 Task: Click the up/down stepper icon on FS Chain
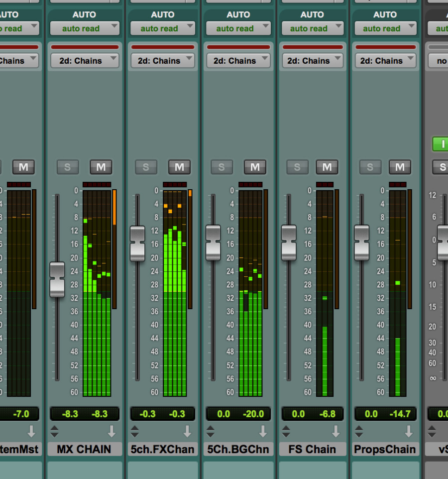[x=286, y=431]
